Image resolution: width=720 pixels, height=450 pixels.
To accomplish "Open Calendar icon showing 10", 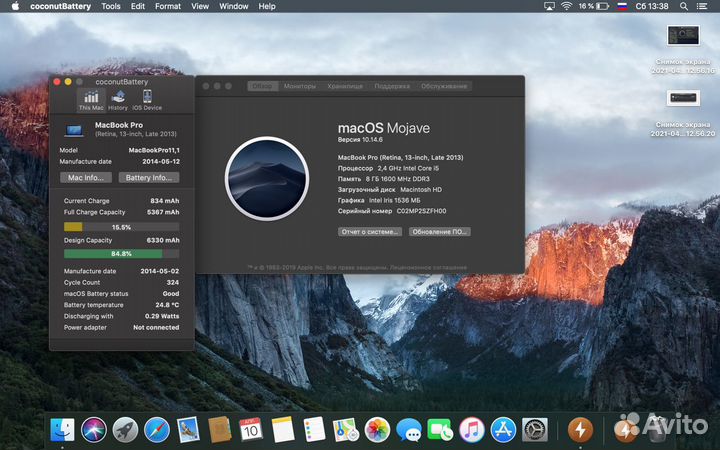I will (x=251, y=430).
